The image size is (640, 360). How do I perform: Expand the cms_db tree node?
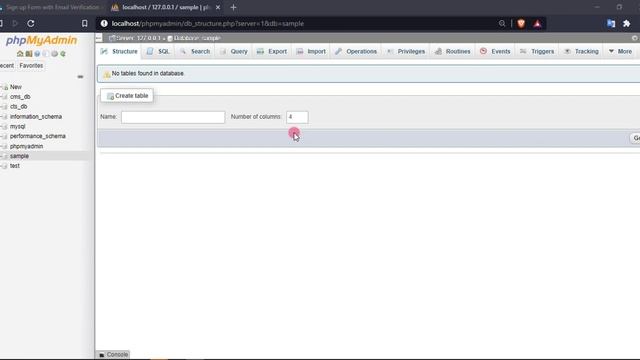click(1, 97)
